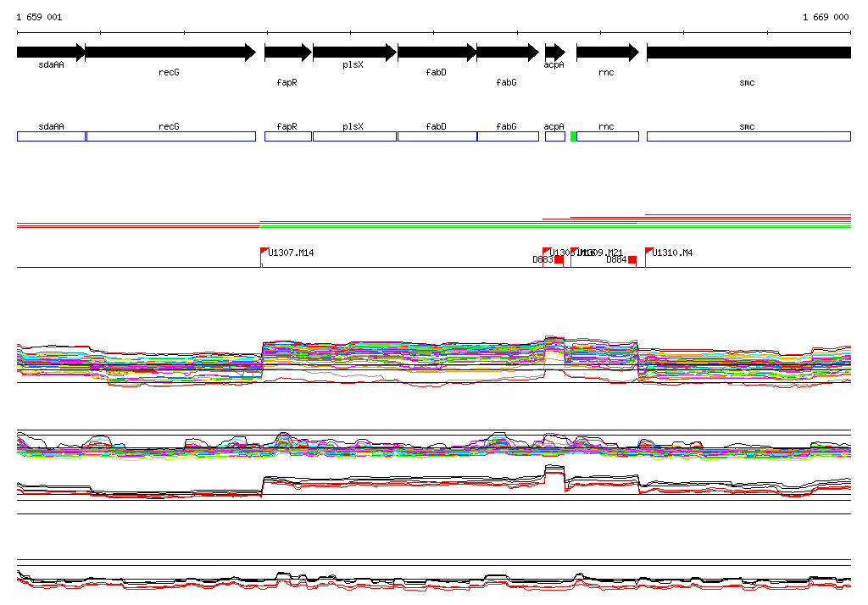The height and width of the screenshot is (605, 868).
Task: Click the blue fapR annotation box
Action: coord(288,136)
